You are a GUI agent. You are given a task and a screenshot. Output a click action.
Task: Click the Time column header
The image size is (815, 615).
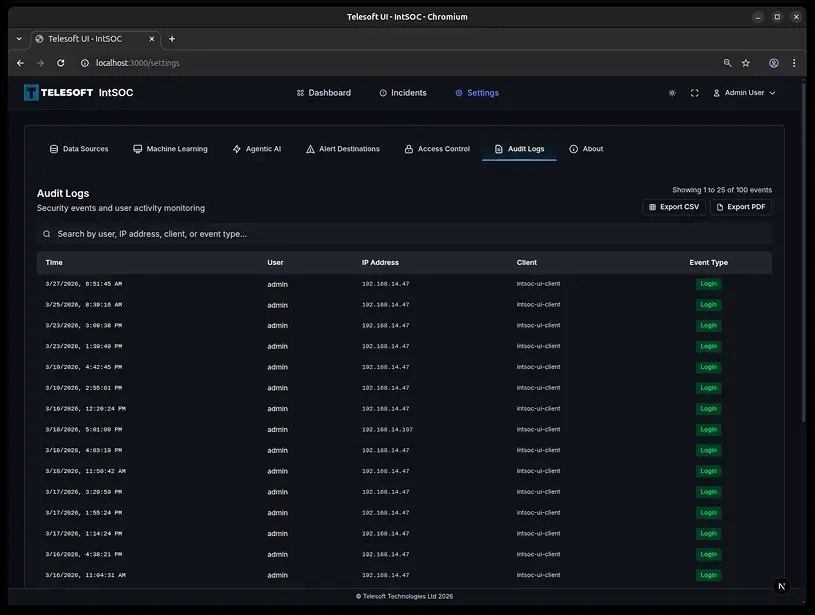[x=54, y=263]
